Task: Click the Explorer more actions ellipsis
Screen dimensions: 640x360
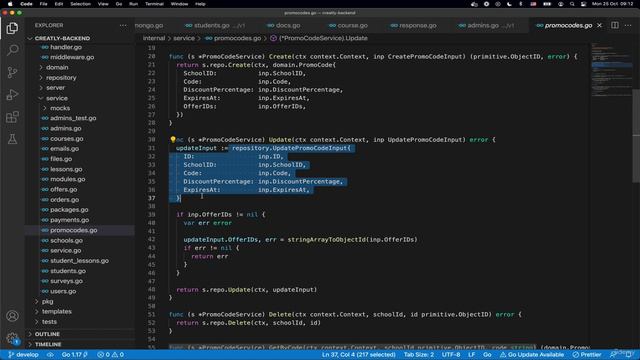Action: (x=123, y=25)
